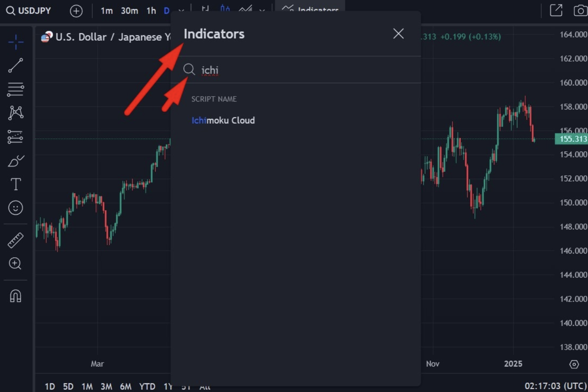Switch to the 30m timeframe

point(129,11)
